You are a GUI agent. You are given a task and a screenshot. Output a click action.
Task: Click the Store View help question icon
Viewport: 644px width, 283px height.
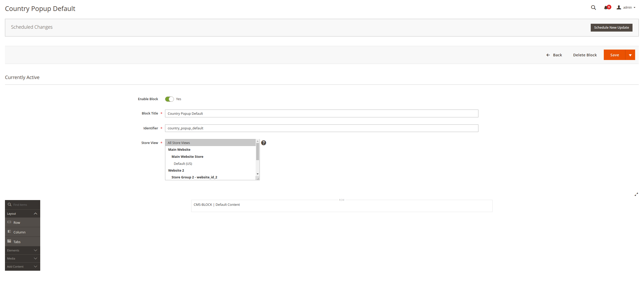[x=264, y=143]
